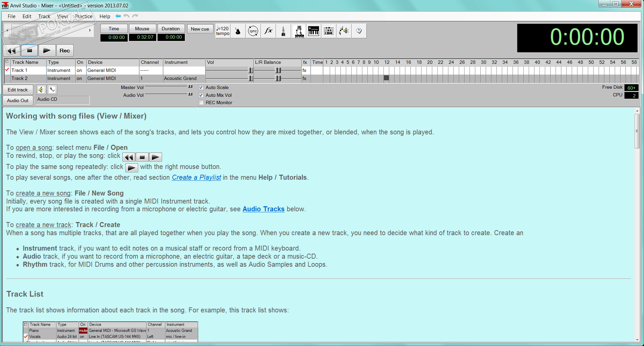The image size is (644, 346).
Task: Click the Anvil Studio title bar icon
Action: pyautogui.click(x=5, y=5)
